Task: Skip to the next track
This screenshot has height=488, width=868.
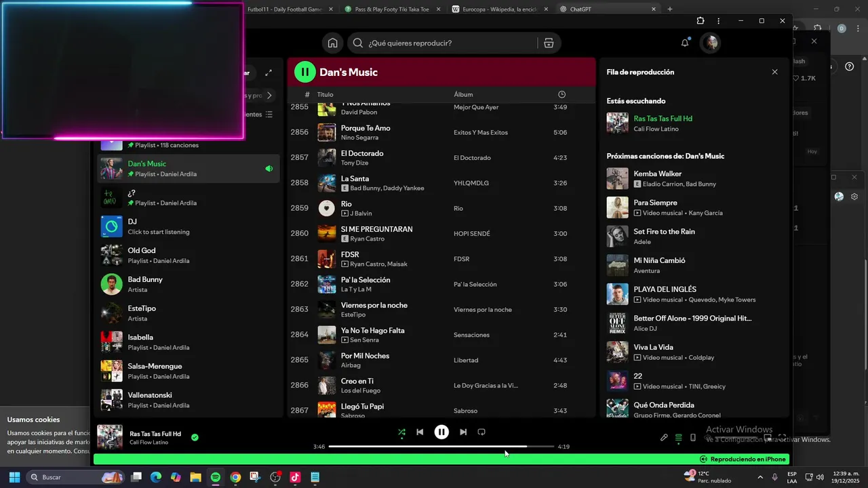Action: [463, 432]
